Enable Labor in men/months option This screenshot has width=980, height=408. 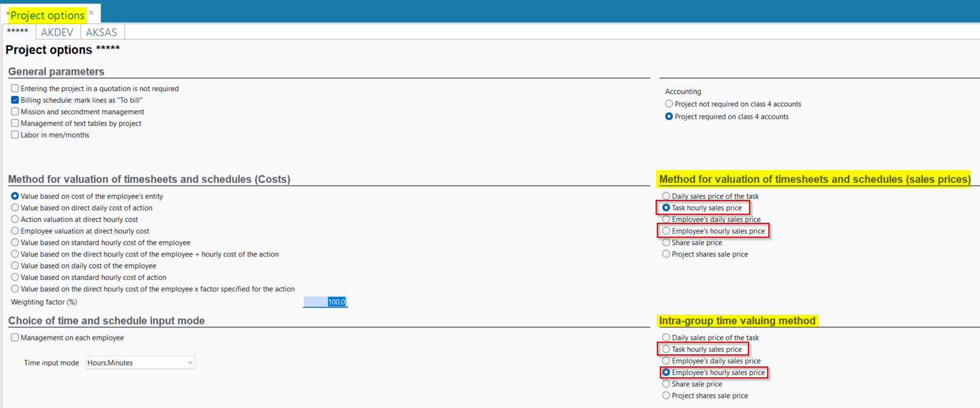coord(15,135)
